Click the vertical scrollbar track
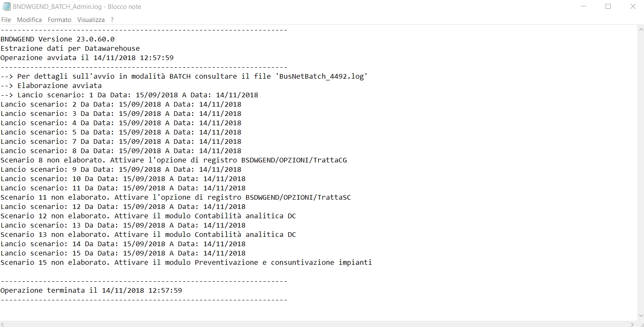The height and width of the screenshot is (327, 644). click(x=640, y=169)
